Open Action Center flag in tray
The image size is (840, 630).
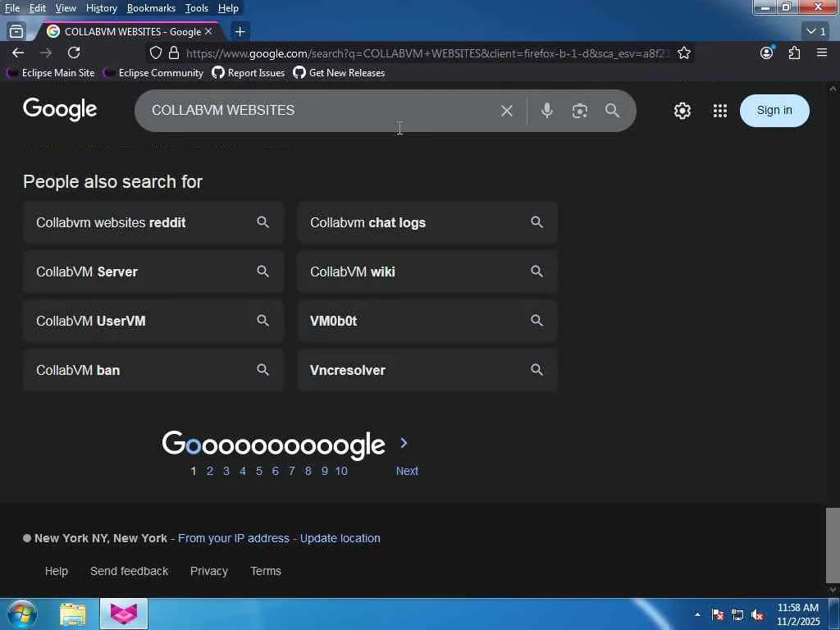coord(718,614)
